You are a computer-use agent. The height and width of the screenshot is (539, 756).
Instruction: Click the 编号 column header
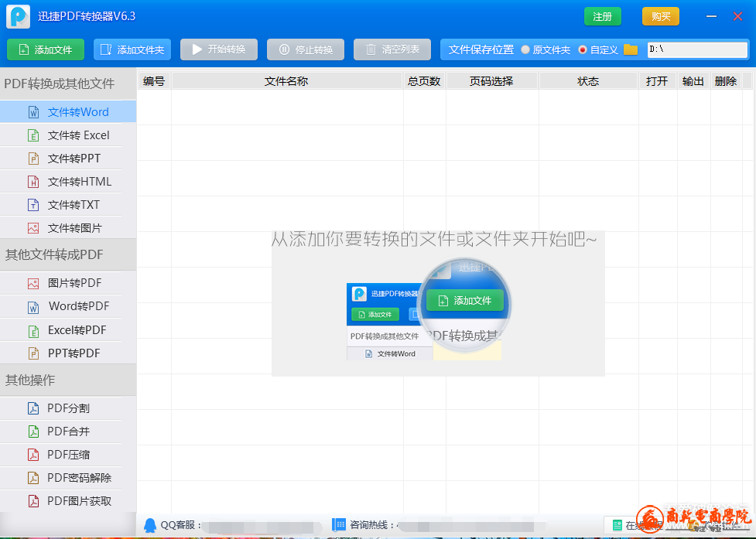154,81
